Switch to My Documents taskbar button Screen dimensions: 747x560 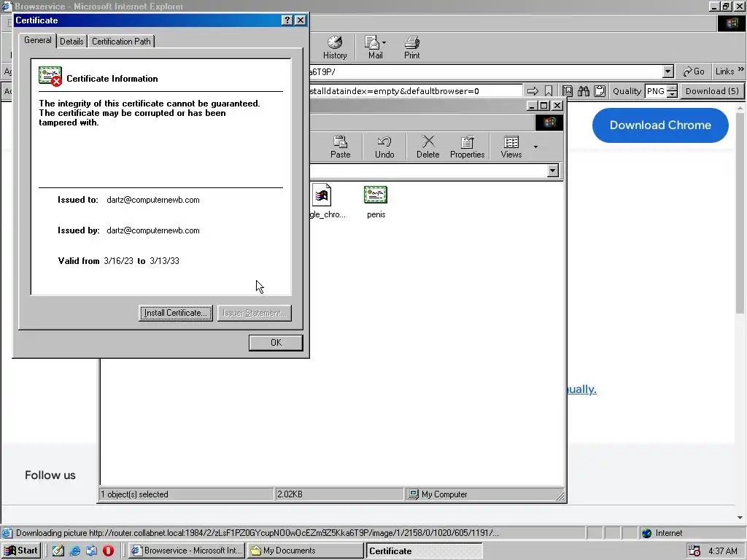coord(305,551)
